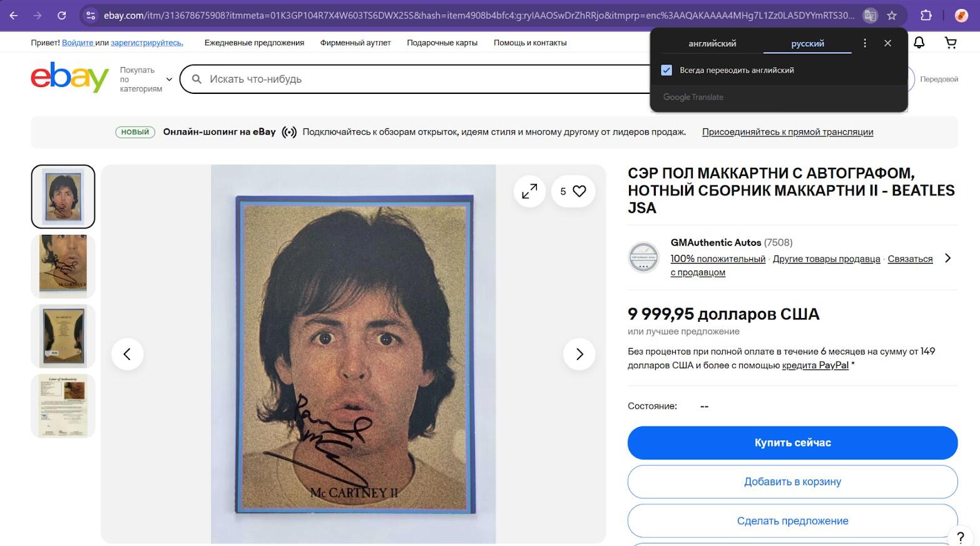Open the browser extensions puzzle icon
The image size is (980, 546).
click(926, 16)
